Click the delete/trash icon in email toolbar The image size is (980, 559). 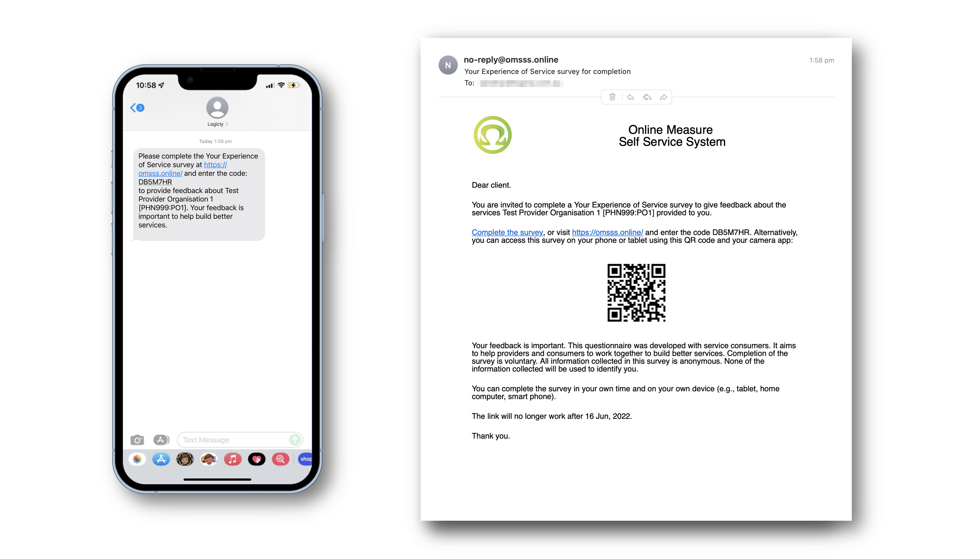point(612,97)
